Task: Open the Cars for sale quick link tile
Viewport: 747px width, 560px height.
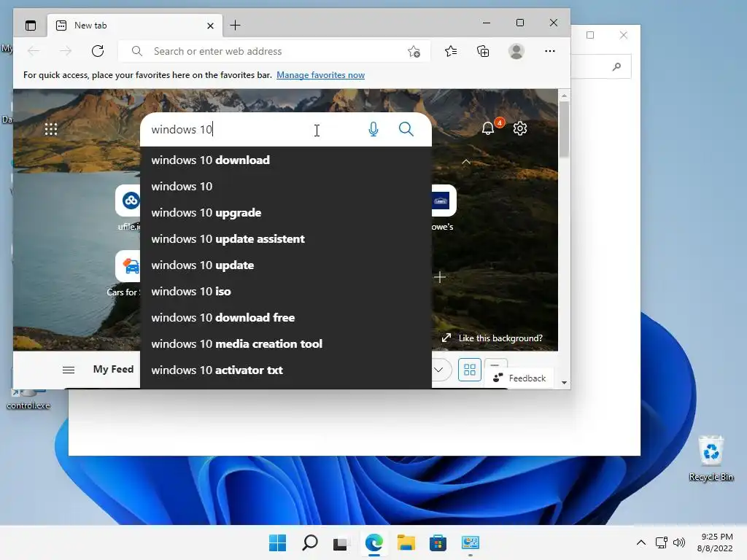Action: pos(128,266)
